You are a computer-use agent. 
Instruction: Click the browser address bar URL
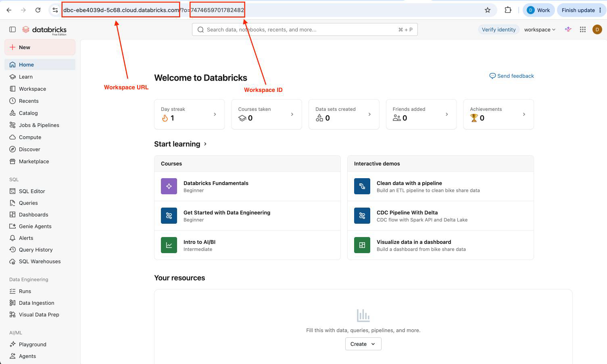(154, 10)
